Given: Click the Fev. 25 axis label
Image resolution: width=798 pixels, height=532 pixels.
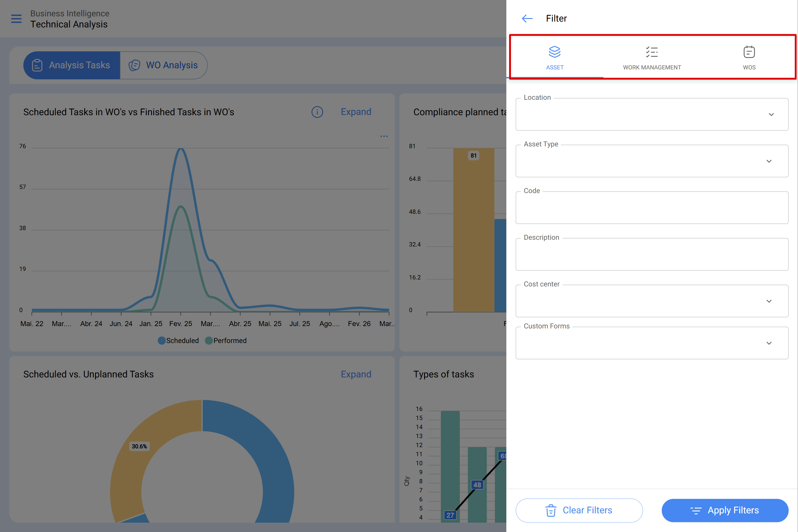Looking at the screenshot, I should click(181, 324).
